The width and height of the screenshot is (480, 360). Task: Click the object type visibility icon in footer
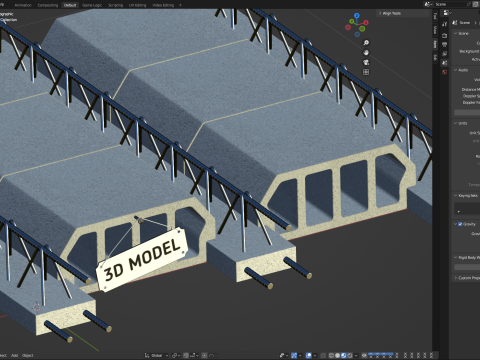click(282, 355)
